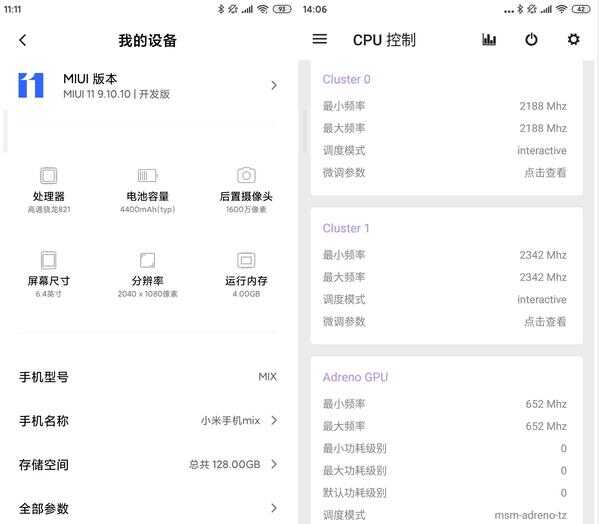Change Cluster 0 minimum frequency 2188 Mhz
Image resolution: width=599 pixels, height=524 pixels.
543,106
